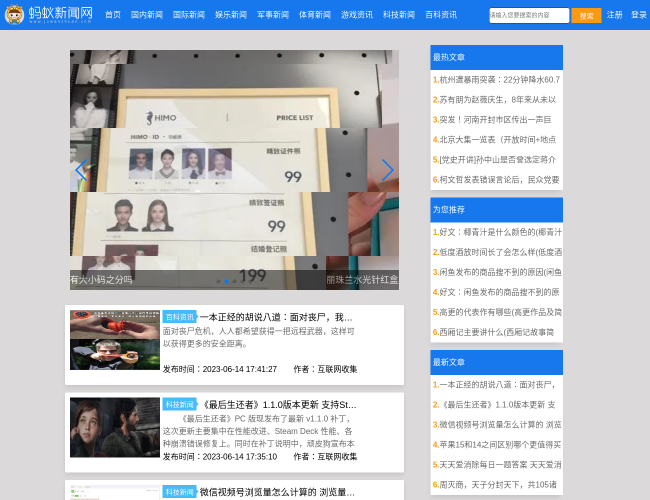Click the 最热文章 panel header
This screenshot has width=650, height=500.
(497, 57)
